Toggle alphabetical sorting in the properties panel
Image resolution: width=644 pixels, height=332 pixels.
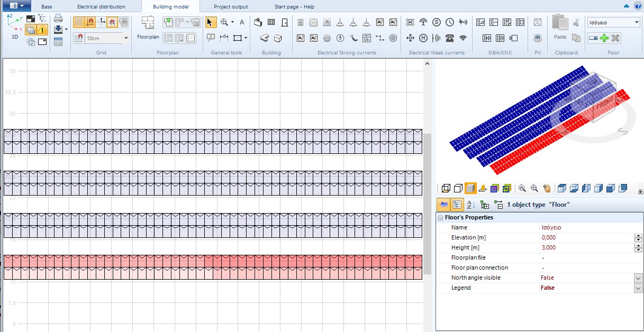click(x=470, y=204)
